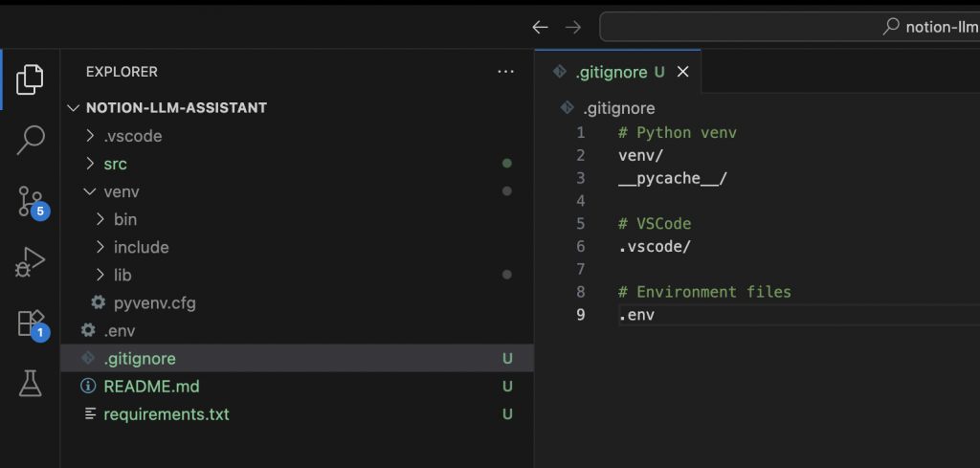Go back using the left arrow

(540, 28)
